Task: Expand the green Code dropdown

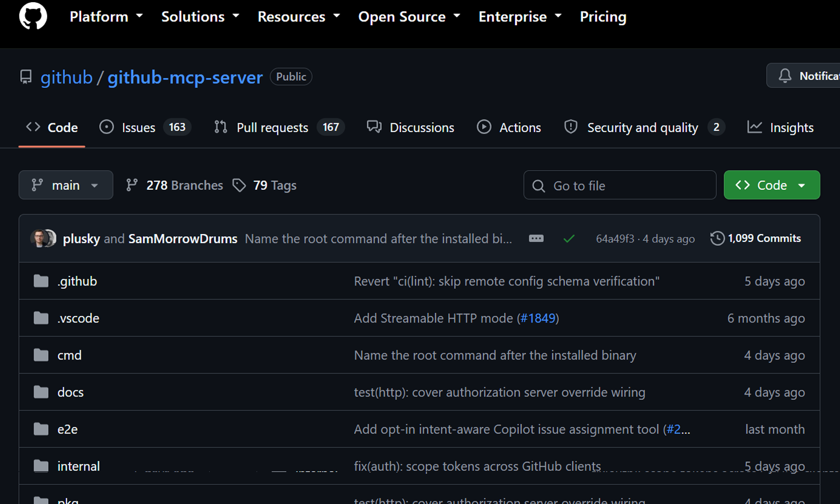Action: click(772, 185)
